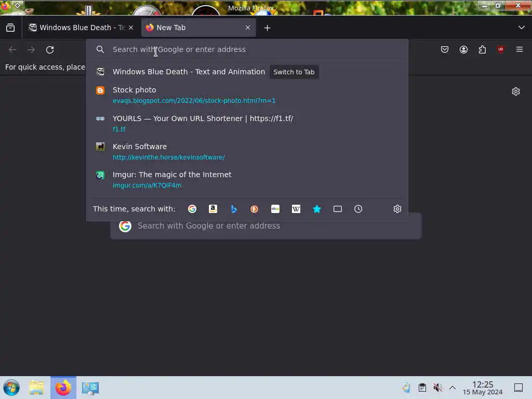The image size is (532, 399).
Task: Search this time with Amazon
Action: point(212,209)
